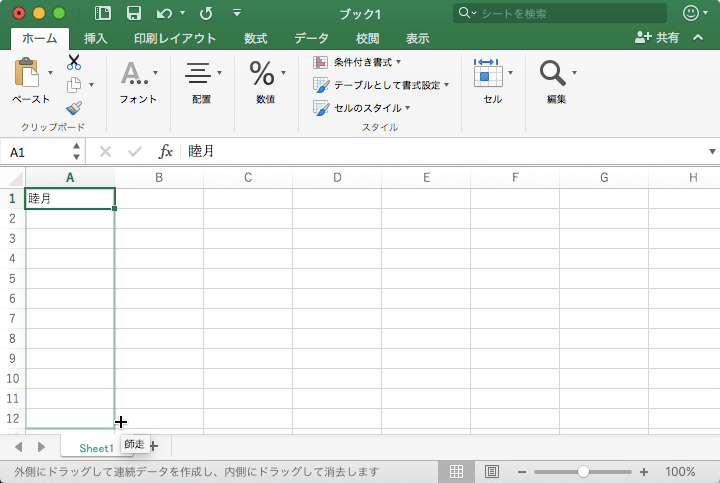Open the Number (数値) percent group
This screenshot has width=720, height=483.
262,73
